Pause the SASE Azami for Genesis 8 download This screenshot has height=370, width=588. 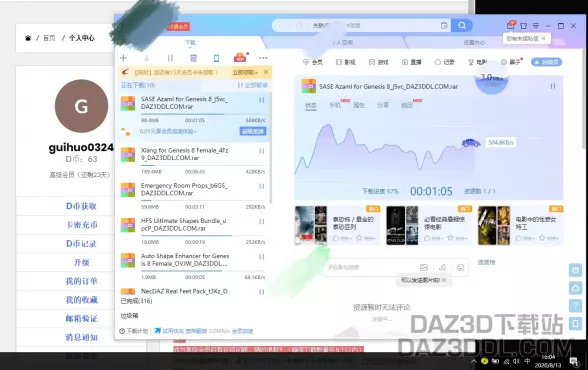(262, 100)
